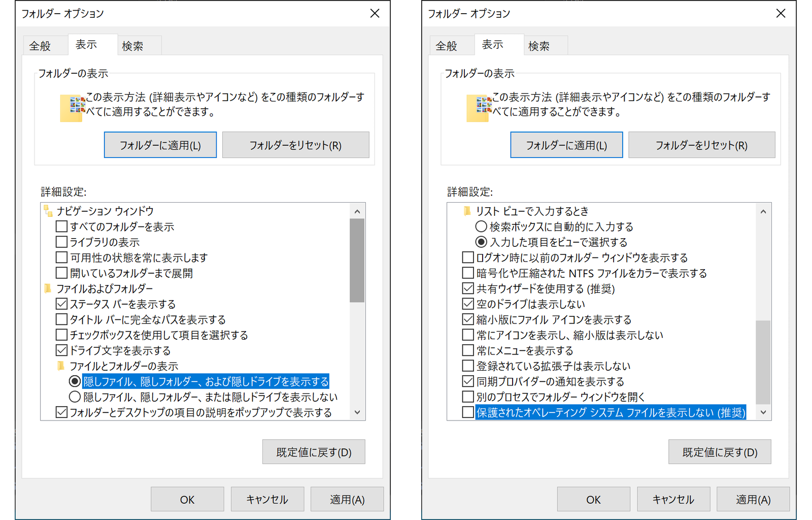812x520 pixels.
Task: Check ログオン時に以前のフォルダー ウィンドウを表示する
Action: point(468,257)
